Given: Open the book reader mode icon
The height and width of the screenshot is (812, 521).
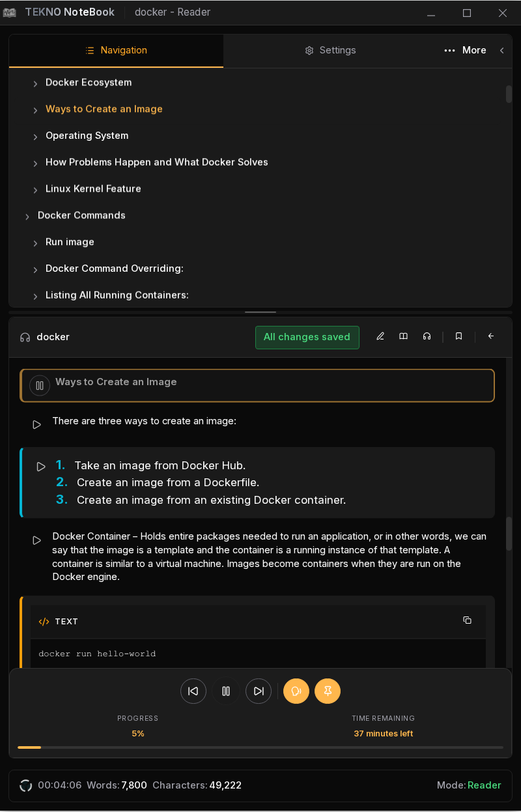Looking at the screenshot, I should (404, 336).
